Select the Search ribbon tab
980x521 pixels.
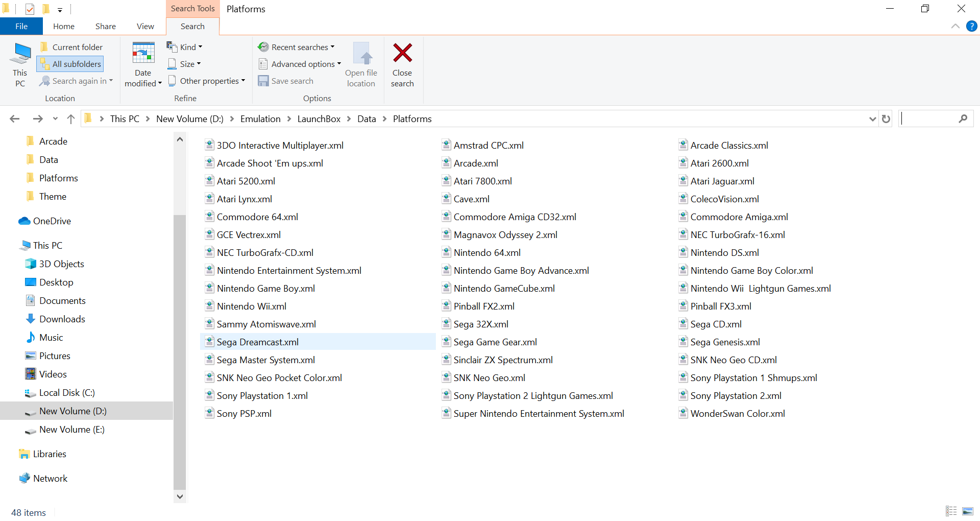coord(192,26)
